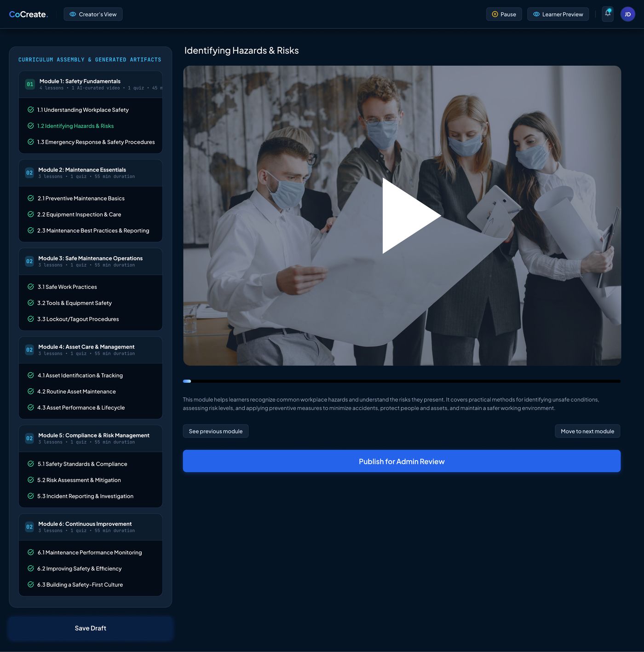Collapse Module 5: Compliance & Risk Management header
This screenshot has width=644, height=652.
(91, 439)
